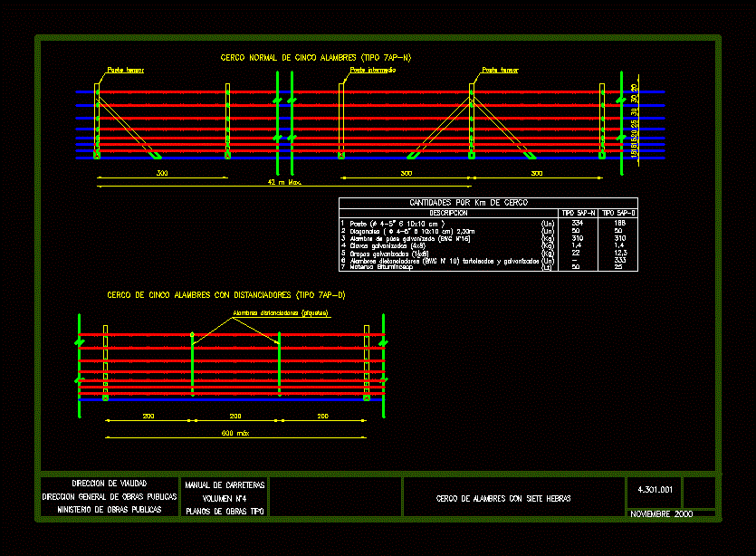Select the 'MANUAL DE CARRETERAS' text
The image size is (756, 556).
225,485
